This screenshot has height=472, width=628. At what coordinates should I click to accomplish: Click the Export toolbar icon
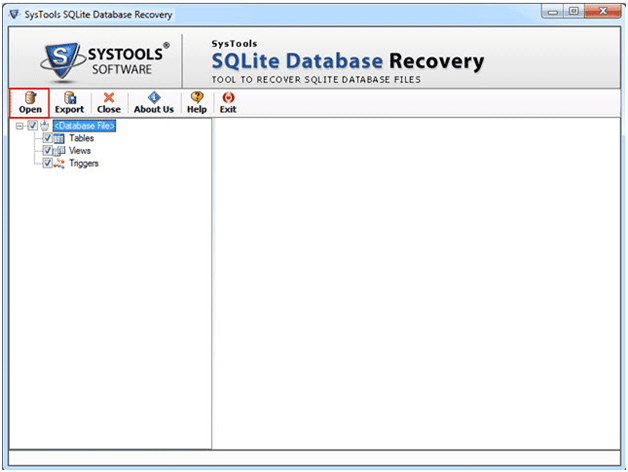(70, 97)
